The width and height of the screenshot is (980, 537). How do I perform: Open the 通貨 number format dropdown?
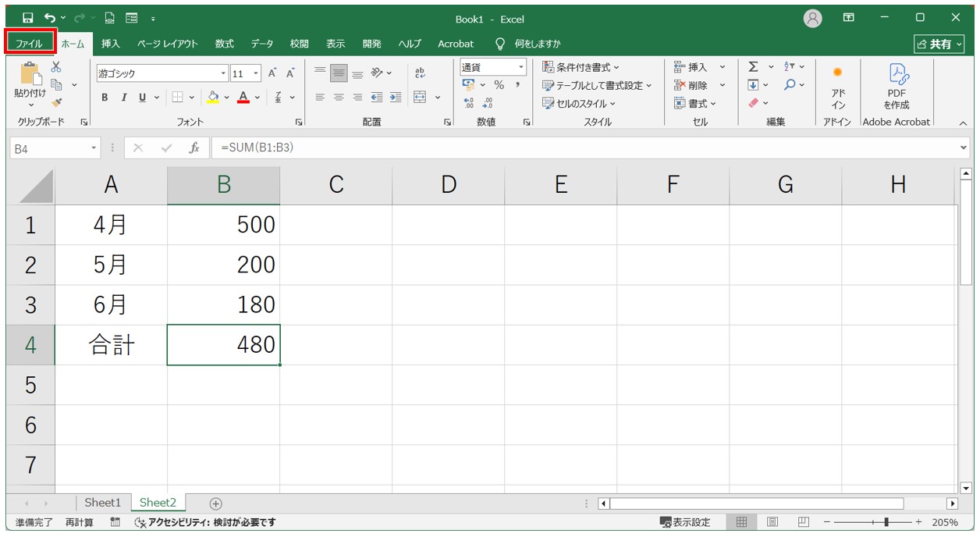tap(521, 67)
